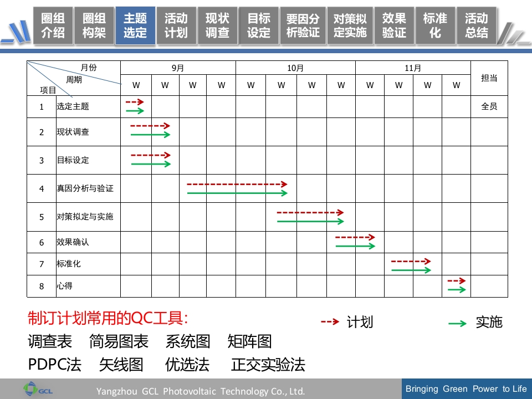Switch to the 现状调查 tab
The image size is (532, 399).
(x=218, y=24)
